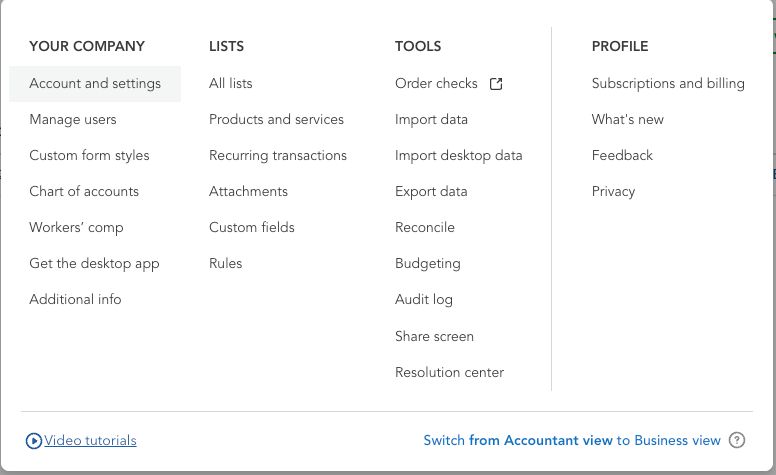Click the PROFILE column heading
This screenshot has width=776, height=475.
pyautogui.click(x=620, y=47)
